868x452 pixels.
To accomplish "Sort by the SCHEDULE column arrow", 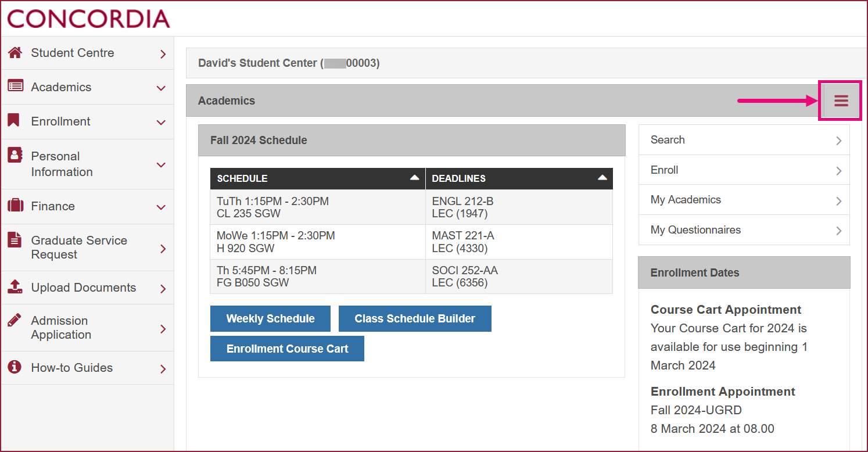I will (x=414, y=178).
